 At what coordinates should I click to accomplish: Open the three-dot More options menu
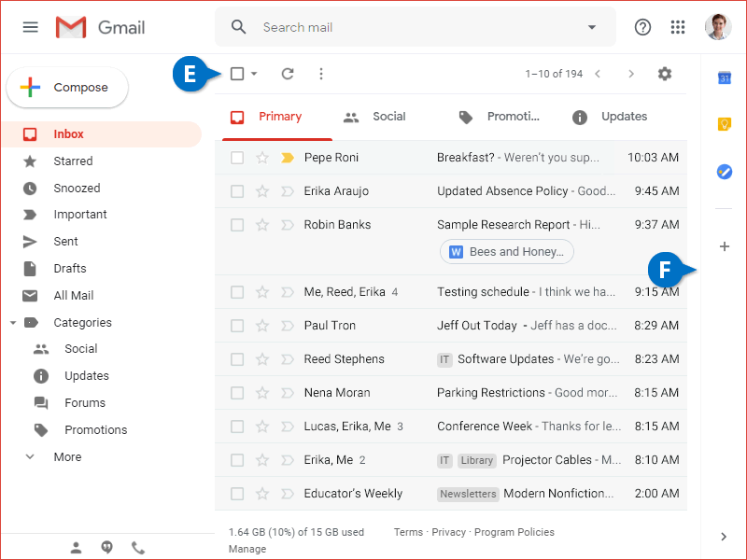pos(321,74)
